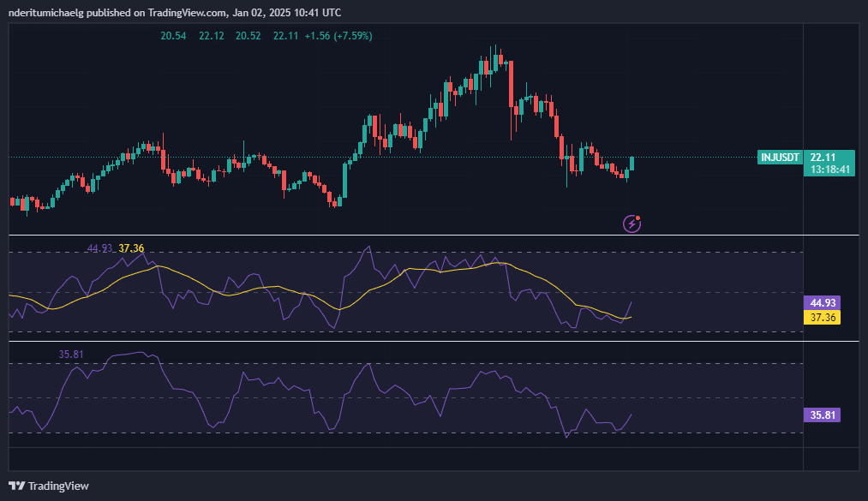Click the high value 22.12 in header
The image size is (868, 501).
(x=211, y=36)
